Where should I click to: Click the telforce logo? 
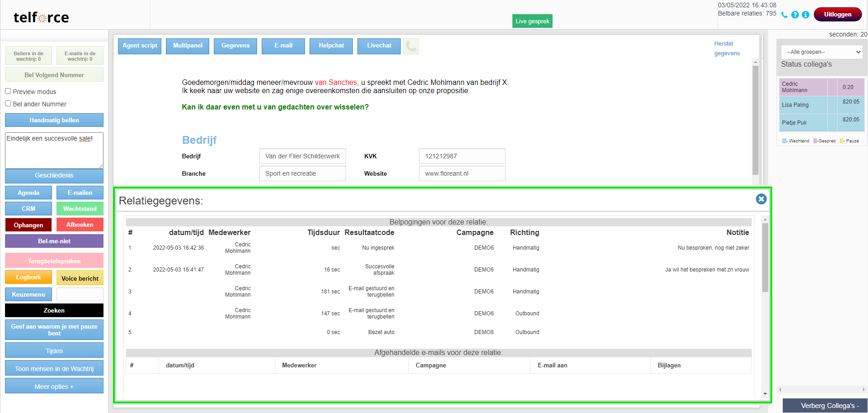click(x=41, y=17)
